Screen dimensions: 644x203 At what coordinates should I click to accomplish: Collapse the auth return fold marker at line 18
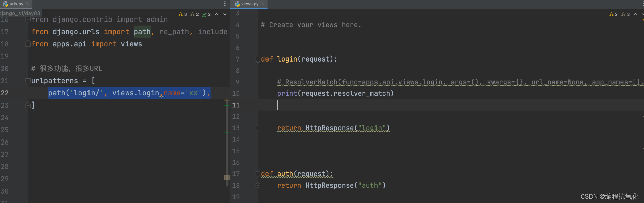[258, 185]
